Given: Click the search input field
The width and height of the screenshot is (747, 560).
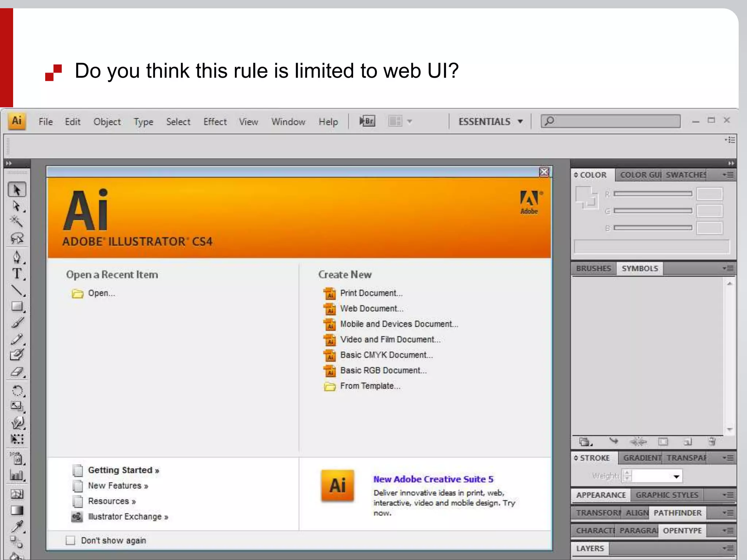Looking at the screenshot, I should pyautogui.click(x=616, y=121).
